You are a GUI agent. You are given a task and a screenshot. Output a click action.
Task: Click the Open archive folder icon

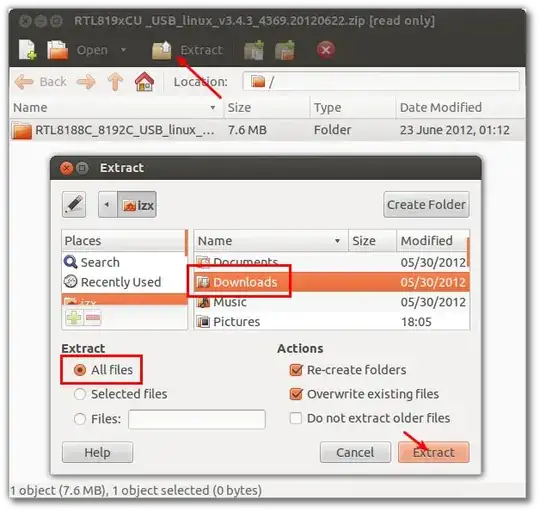tap(57, 50)
